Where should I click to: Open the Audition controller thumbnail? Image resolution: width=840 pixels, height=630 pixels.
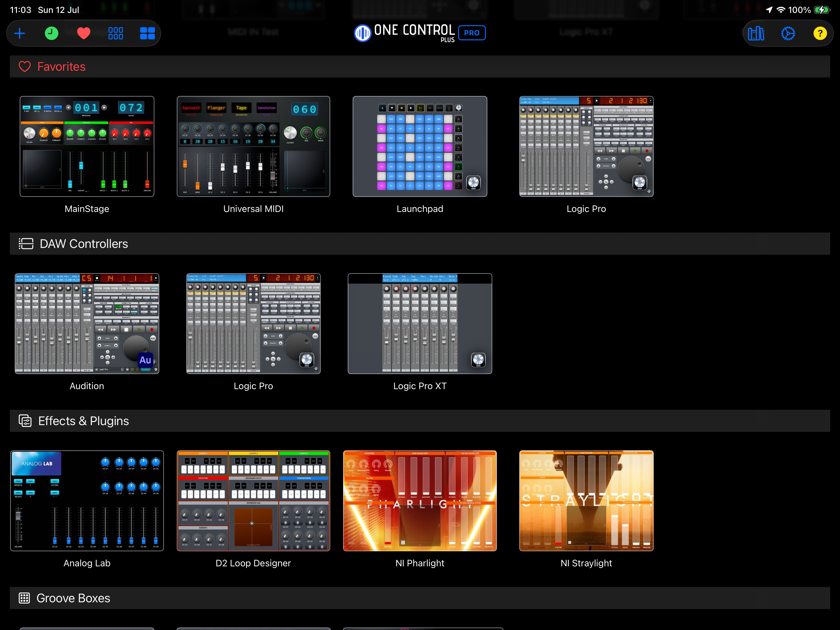[x=87, y=323]
